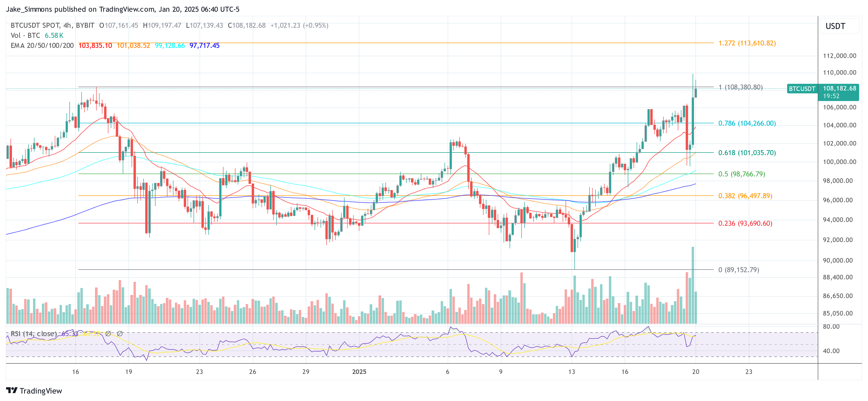Click the Jake_Simmons published header text
The width and height of the screenshot is (868, 401).
pyautogui.click(x=123, y=9)
